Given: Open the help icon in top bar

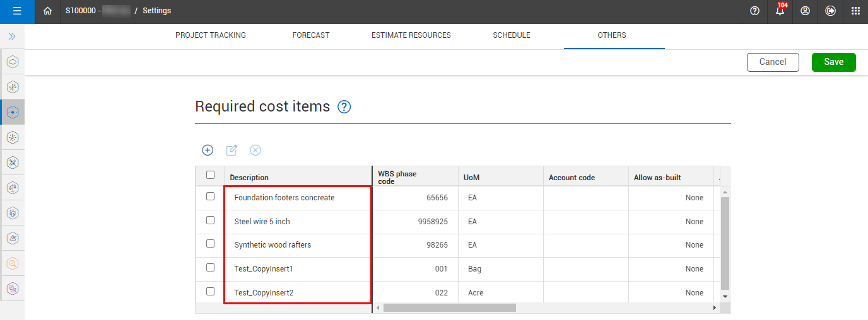Looking at the screenshot, I should coord(754,11).
